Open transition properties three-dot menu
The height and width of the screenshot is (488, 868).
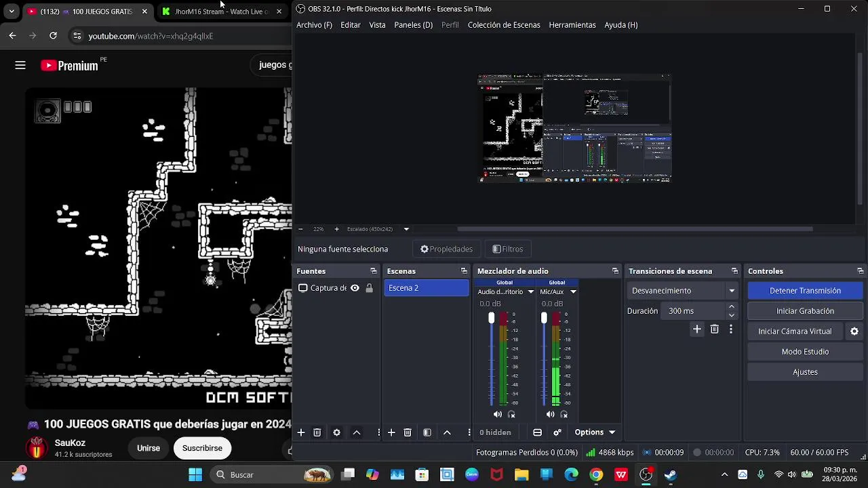(x=730, y=329)
